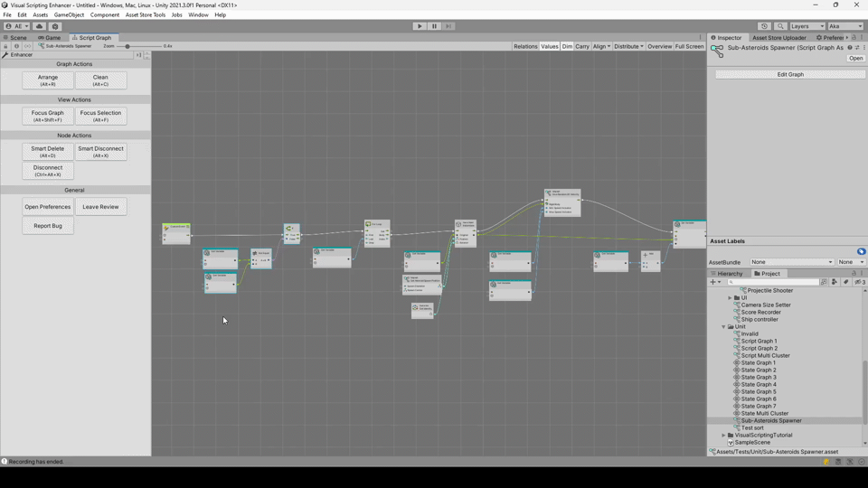The image size is (868, 488).
Task: Switch to the Hierarchy tab
Action: [727, 273]
